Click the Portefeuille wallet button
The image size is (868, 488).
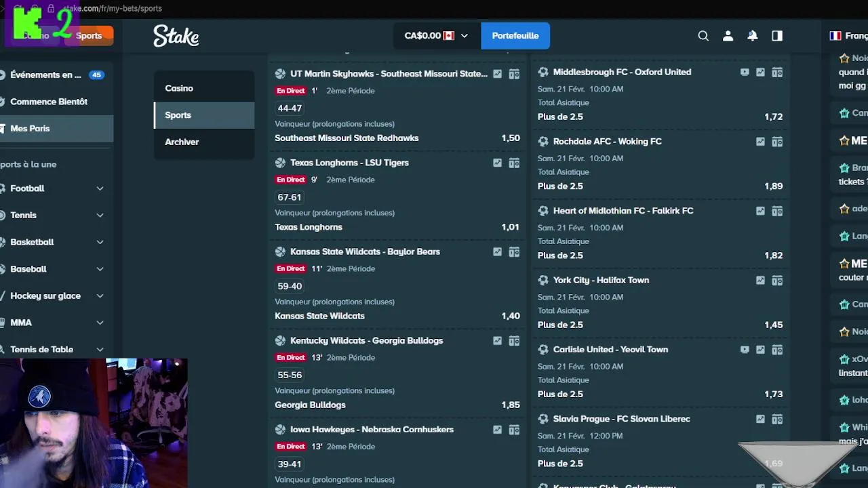pos(515,36)
